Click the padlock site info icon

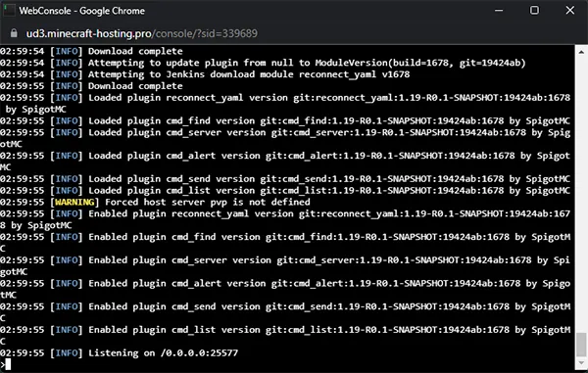tap(14, 33)
